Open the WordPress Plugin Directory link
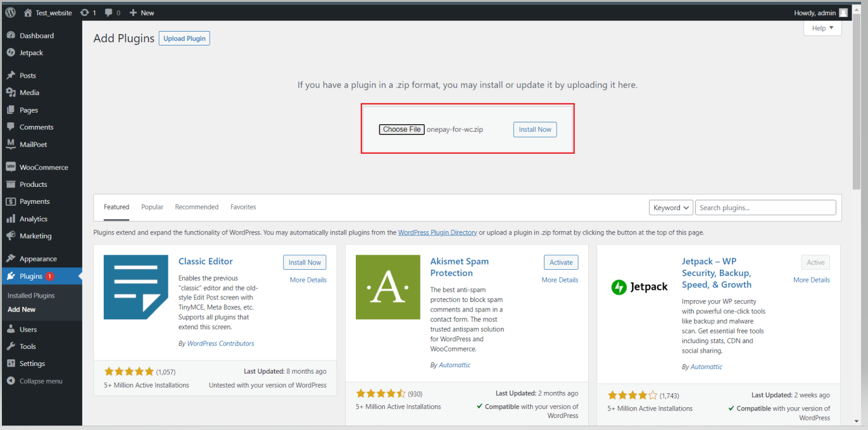Viewport: 868px width, 430px height. [437, 232]
